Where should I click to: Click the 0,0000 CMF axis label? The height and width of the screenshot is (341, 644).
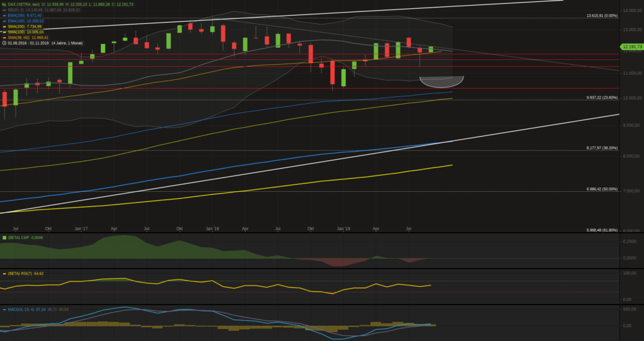pos(630,258)
